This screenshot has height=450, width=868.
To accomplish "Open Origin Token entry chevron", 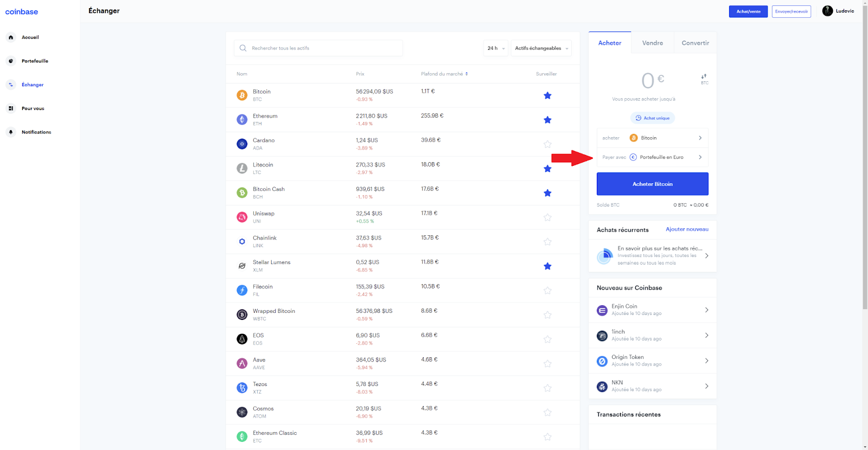I will tap(706, 361).
